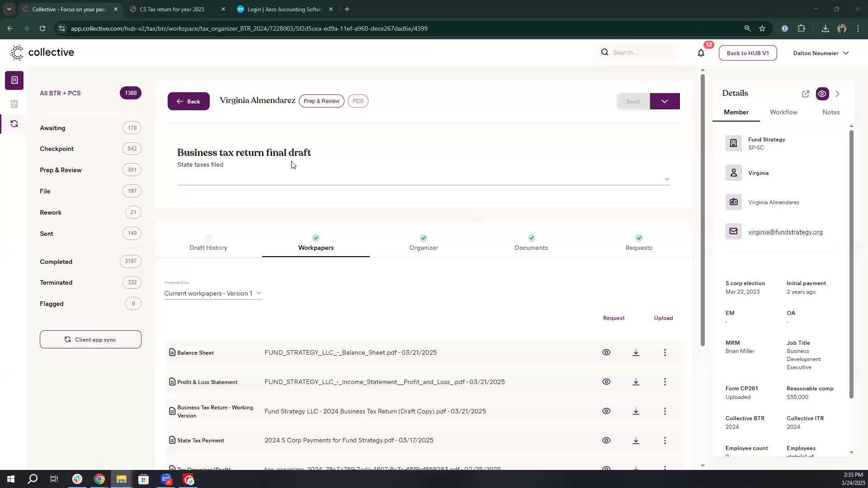Open Current workpapers Version 1 dropdown
Screen dimensions: 868x488
(213, 294)
